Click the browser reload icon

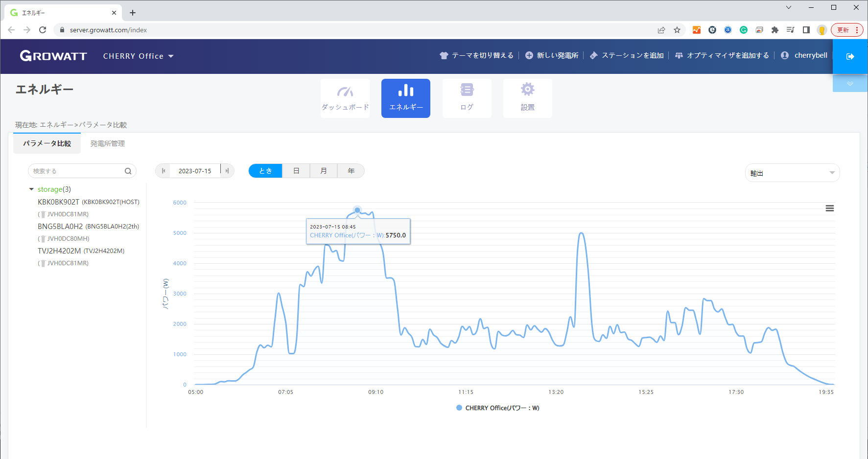[43, 30]
